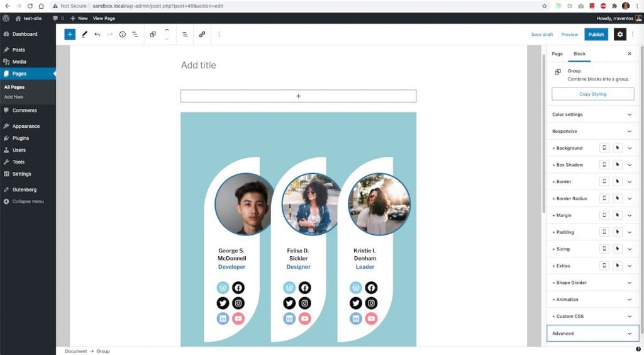
Task: Click Kristie's WordPress social icon
Action: tap(356, 288)
